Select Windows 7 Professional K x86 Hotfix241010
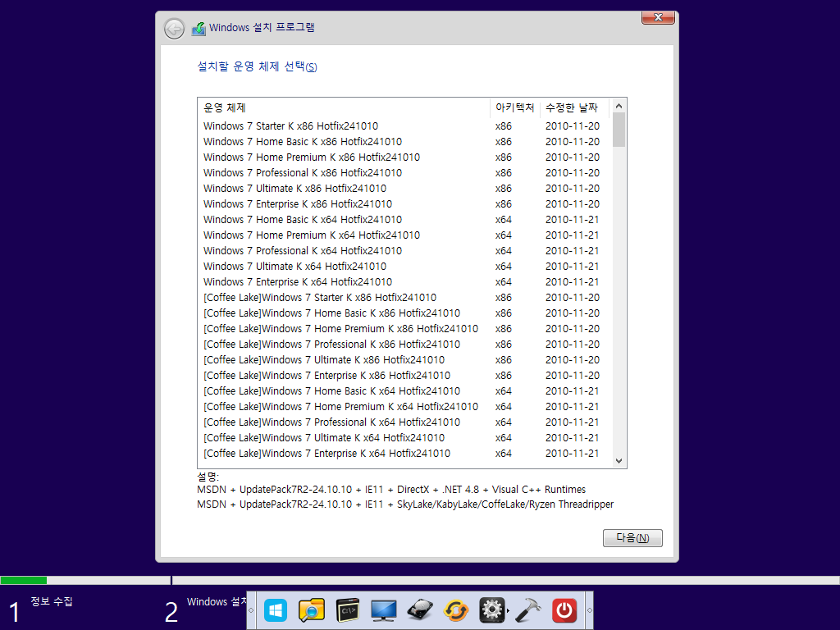Screen dimensions: 840x630 coord(404,172)
